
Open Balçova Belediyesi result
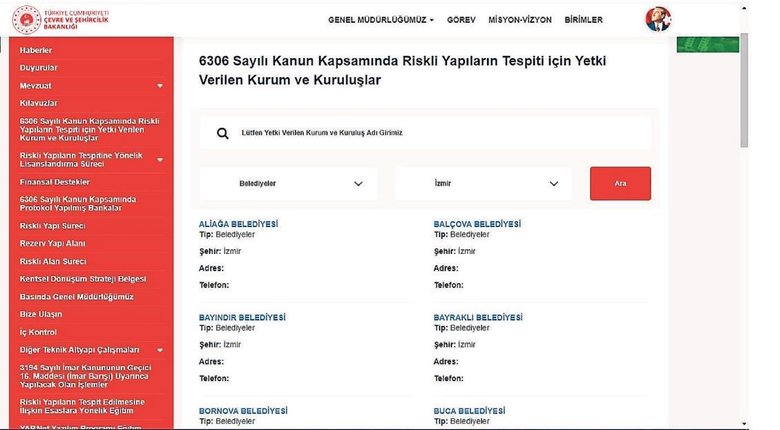pyautogui.click(x=477, y=224)
